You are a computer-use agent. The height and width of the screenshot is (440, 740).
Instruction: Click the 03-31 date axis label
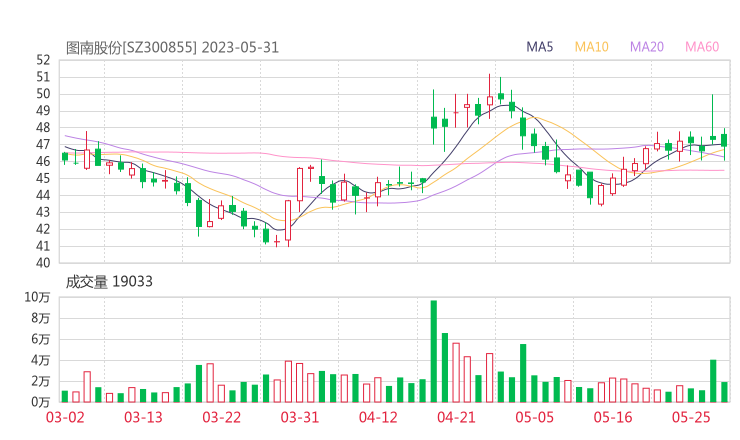(x=300, y=417)
